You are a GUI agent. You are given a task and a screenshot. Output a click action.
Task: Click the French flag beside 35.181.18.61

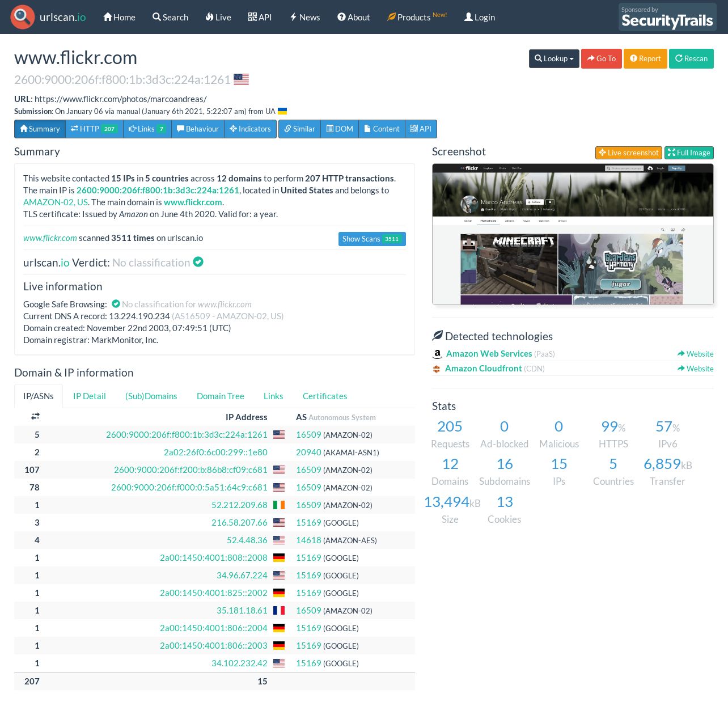(x=279, y=611)
